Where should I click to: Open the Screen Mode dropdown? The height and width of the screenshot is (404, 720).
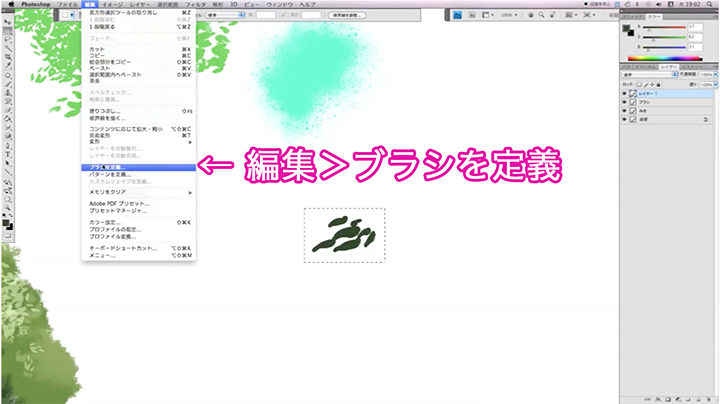click(589, 15)
